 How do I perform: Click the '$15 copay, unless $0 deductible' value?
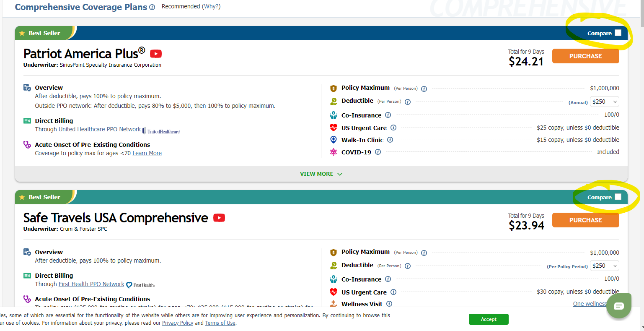(578, 140)
